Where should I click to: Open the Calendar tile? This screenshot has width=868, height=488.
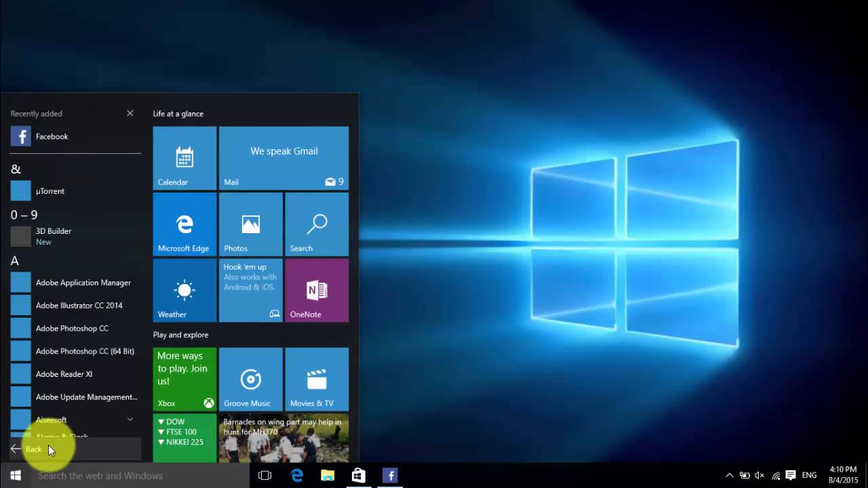coord(184,158)
